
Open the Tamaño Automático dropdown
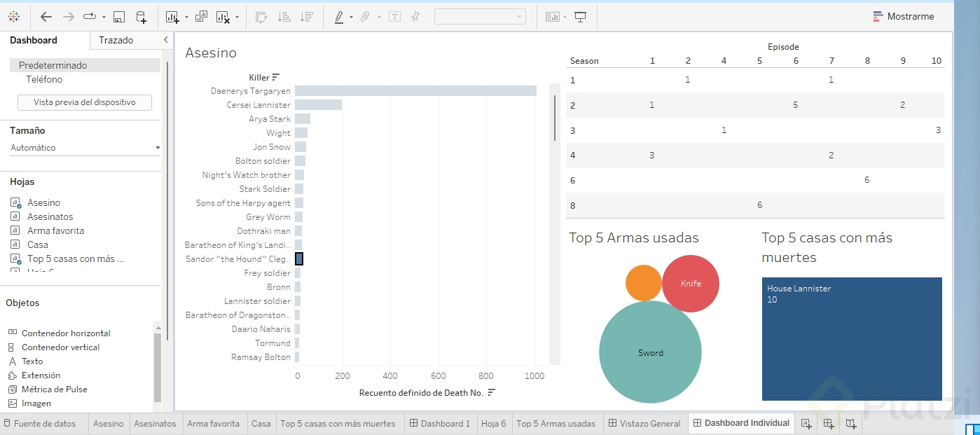click(85, 148)
